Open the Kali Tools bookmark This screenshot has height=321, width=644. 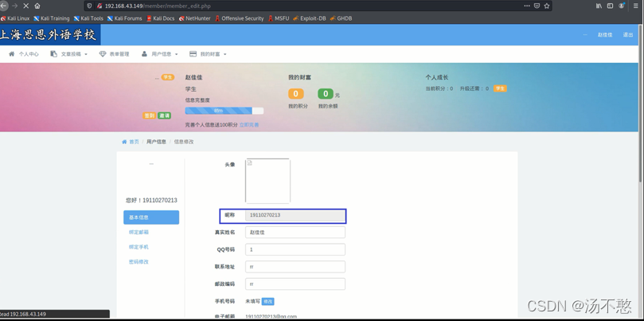pos(88,18)
